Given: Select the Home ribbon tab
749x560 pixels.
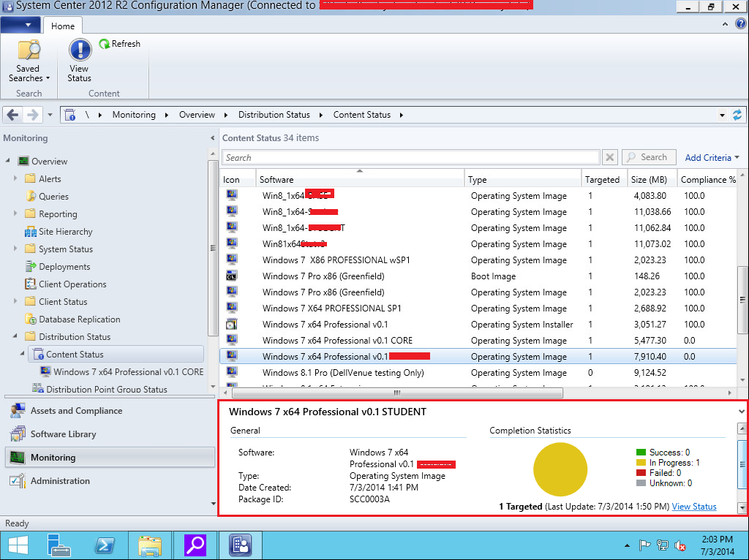Looking at the screenshot, I should 63,26.
